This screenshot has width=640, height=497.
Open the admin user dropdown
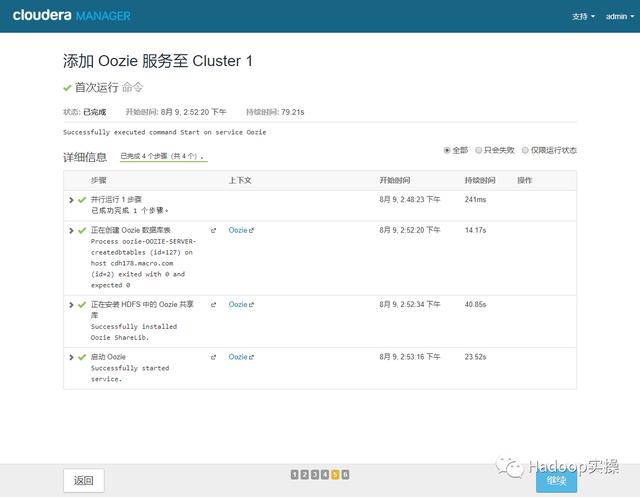(x=620, y=16)
